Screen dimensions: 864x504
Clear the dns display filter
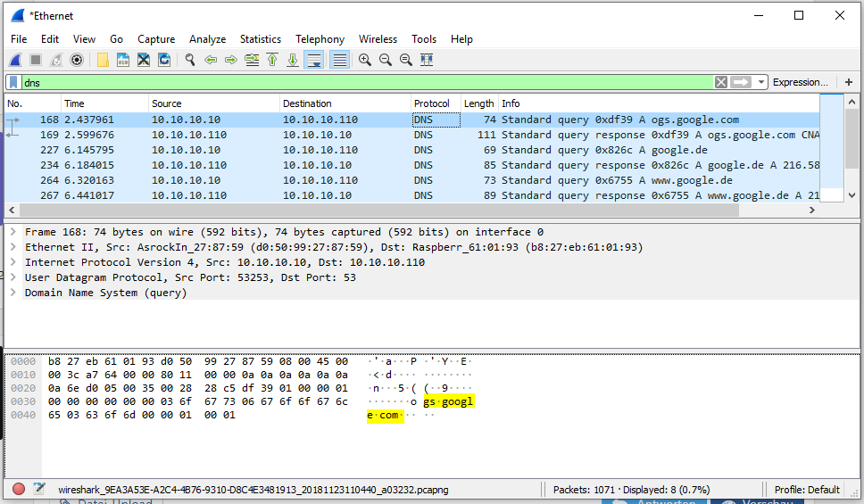pyautogui.click(x=721, y=82)
